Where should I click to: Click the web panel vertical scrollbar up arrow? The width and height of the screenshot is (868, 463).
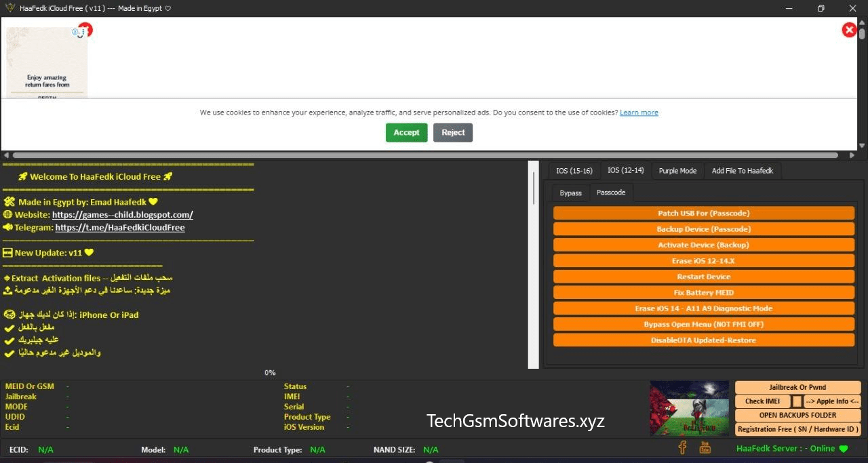pos(862,22)
